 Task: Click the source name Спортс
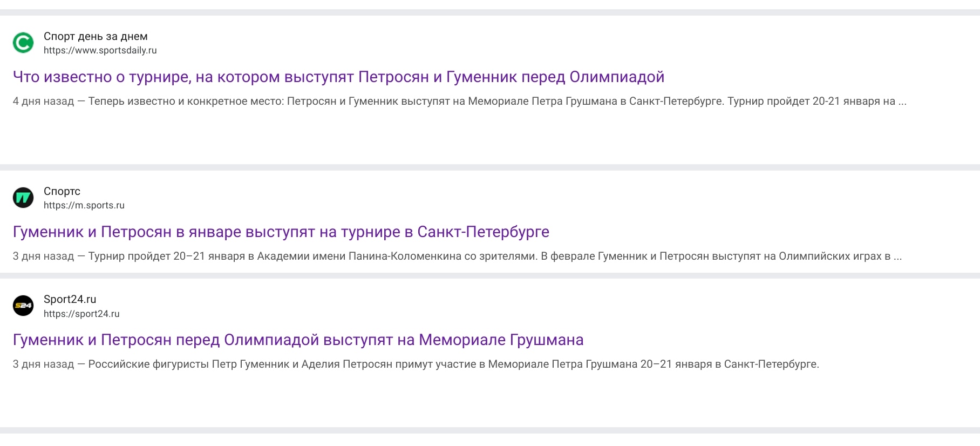[x=62, y=191]
